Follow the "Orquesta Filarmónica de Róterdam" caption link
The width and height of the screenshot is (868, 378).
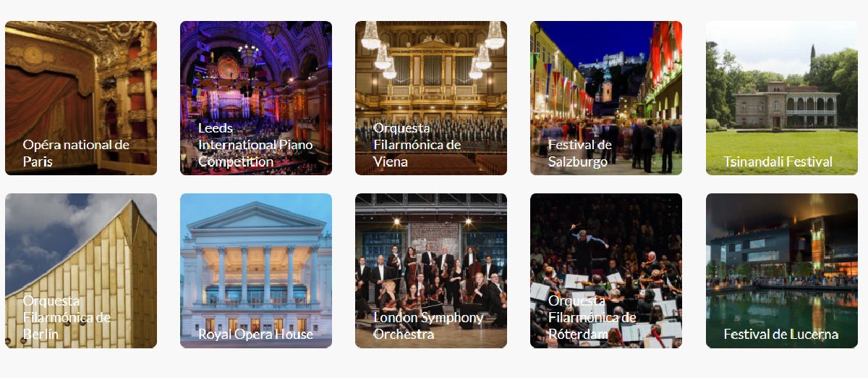pyautogui.click(x=592, y=317)
